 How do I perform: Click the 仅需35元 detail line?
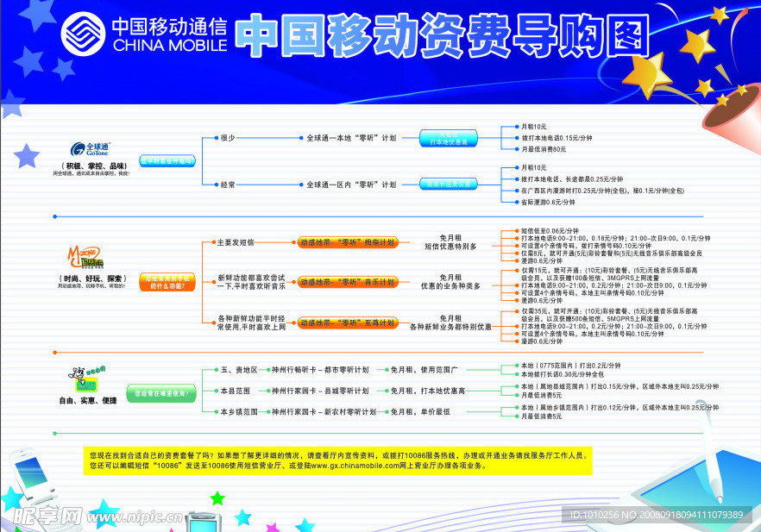[609, 315]
